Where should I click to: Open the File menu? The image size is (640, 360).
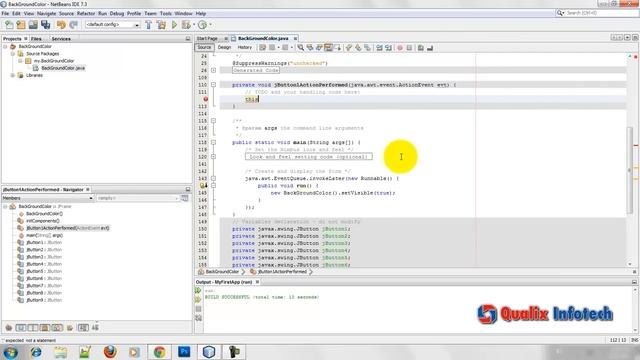(x=5, y=13)
